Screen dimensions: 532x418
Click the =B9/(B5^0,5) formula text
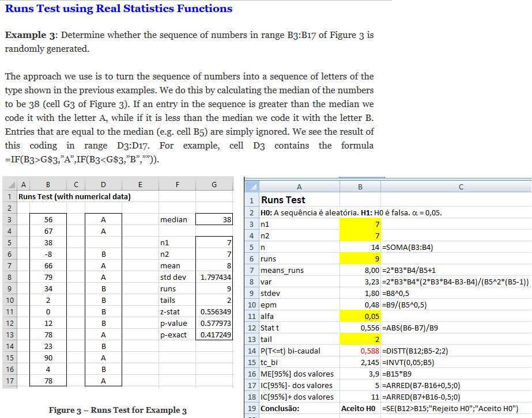click(x=405, y=305)
